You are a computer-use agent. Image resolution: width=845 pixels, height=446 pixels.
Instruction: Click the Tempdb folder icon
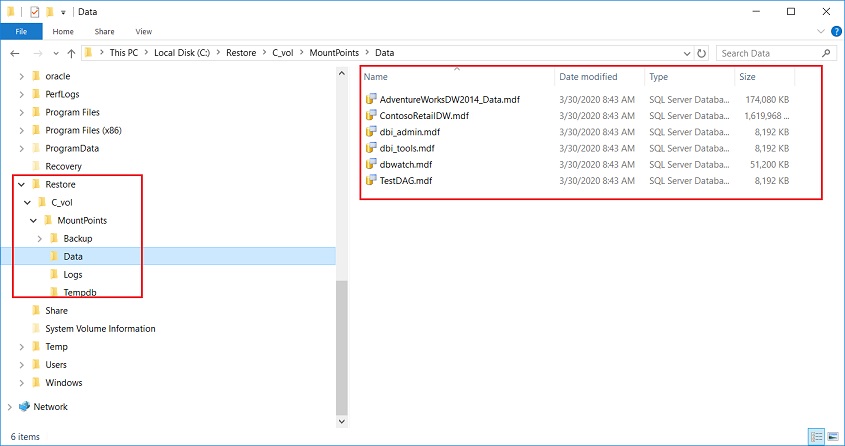pyautogui.click(x=54, y=292)
